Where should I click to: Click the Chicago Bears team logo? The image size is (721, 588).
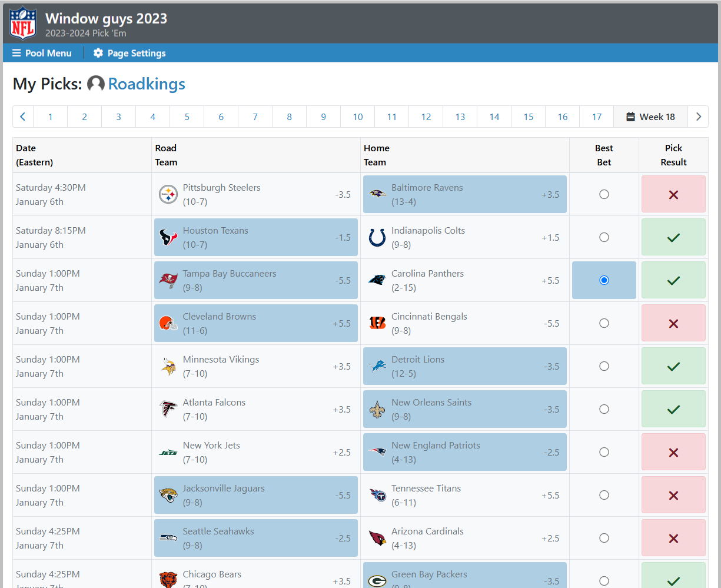tap(168, 580)
